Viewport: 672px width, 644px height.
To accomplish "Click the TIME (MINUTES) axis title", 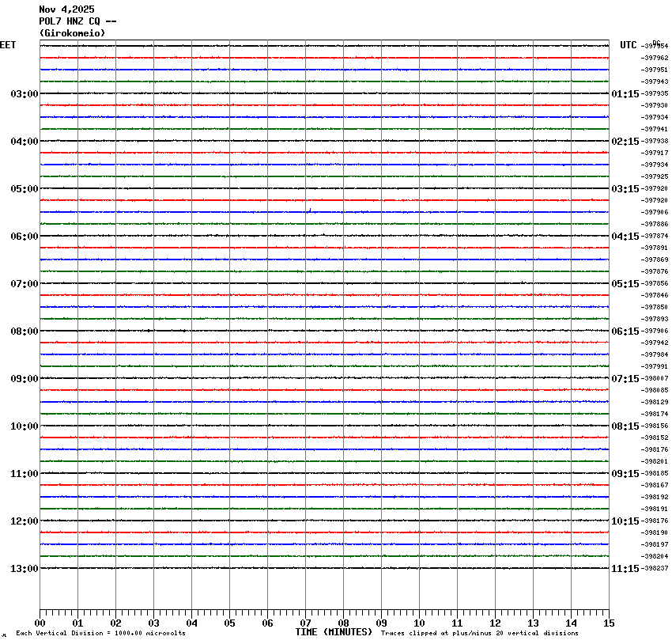I will tap(334, 632).
